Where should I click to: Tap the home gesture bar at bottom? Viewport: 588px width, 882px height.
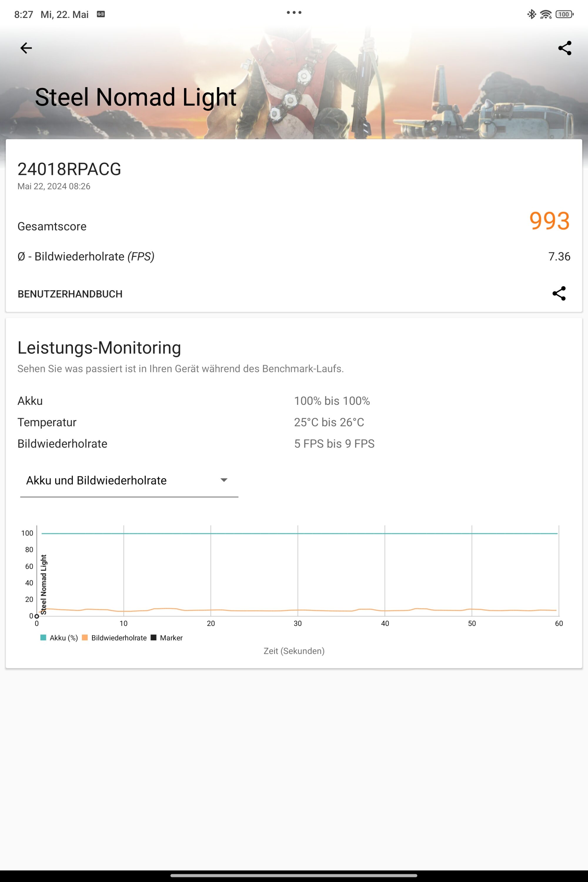[294, 876]
